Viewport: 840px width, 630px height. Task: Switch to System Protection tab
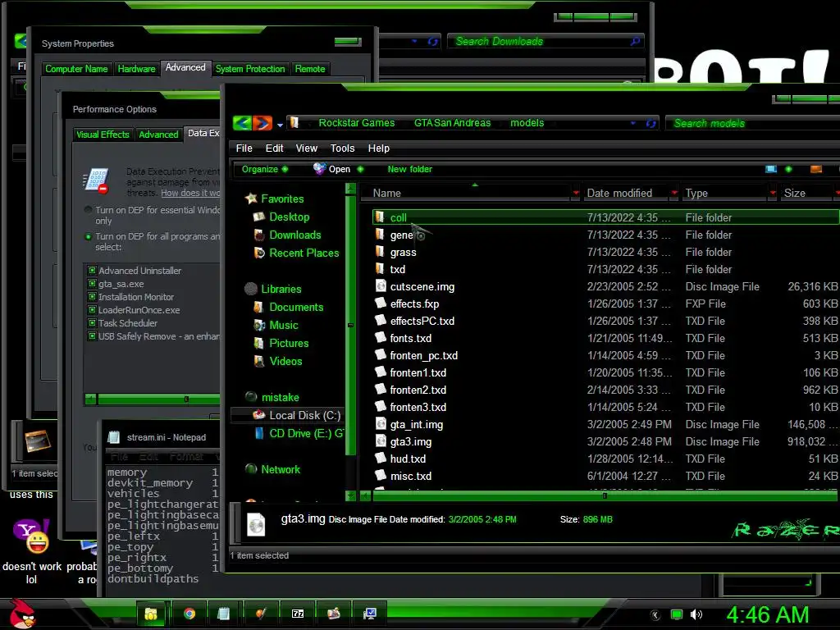(250, 69)
